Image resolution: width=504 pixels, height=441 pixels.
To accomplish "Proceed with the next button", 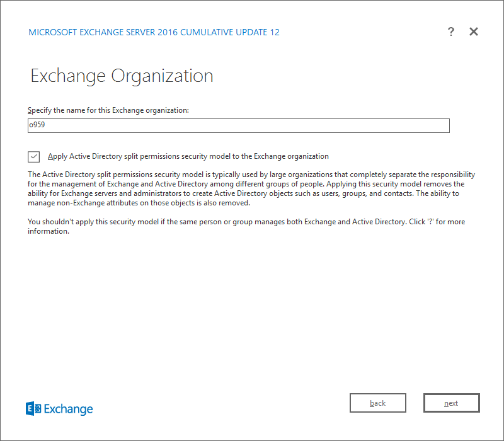I will tap(451, 403).
